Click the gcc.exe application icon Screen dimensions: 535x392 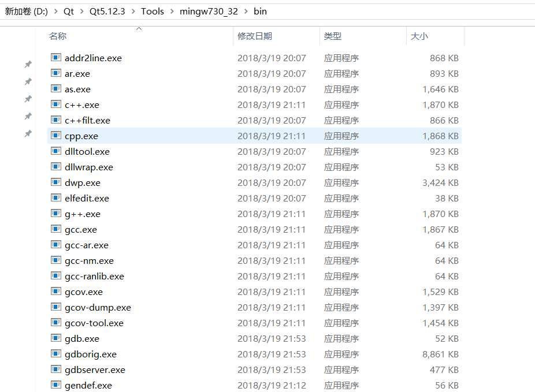click(x=56, y=229)
